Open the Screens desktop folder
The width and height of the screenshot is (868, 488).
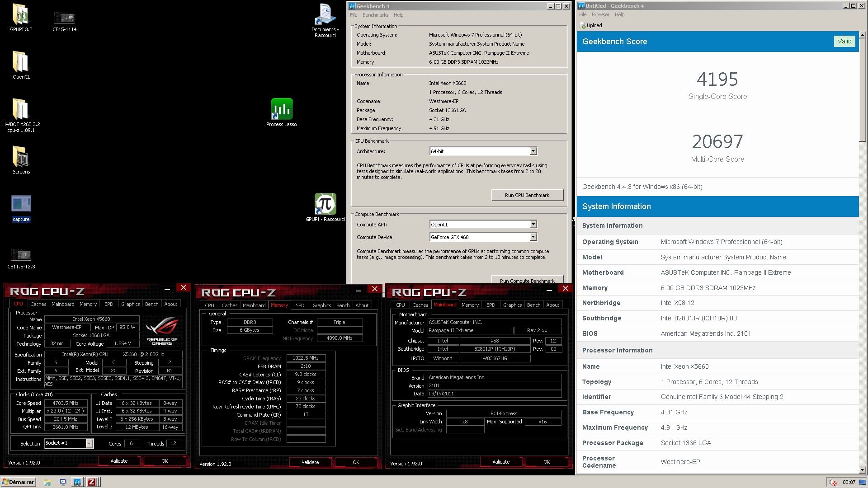(x=21, y=160)
